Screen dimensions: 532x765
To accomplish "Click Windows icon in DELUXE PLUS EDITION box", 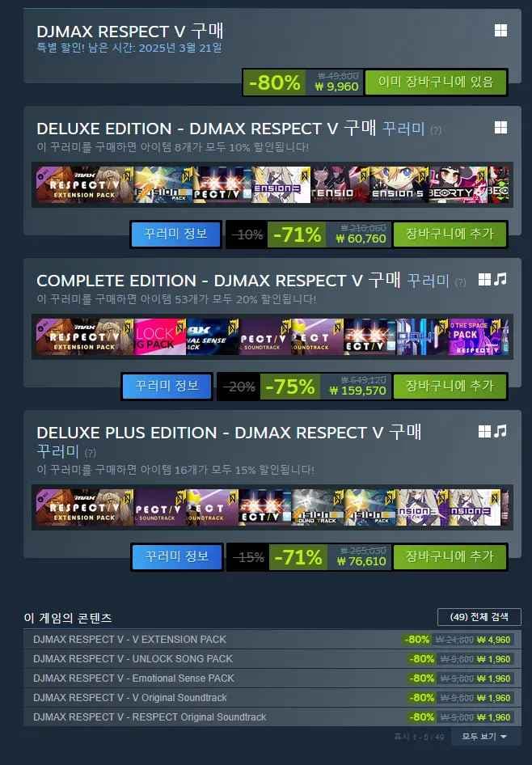I will [x=484, y=431].
